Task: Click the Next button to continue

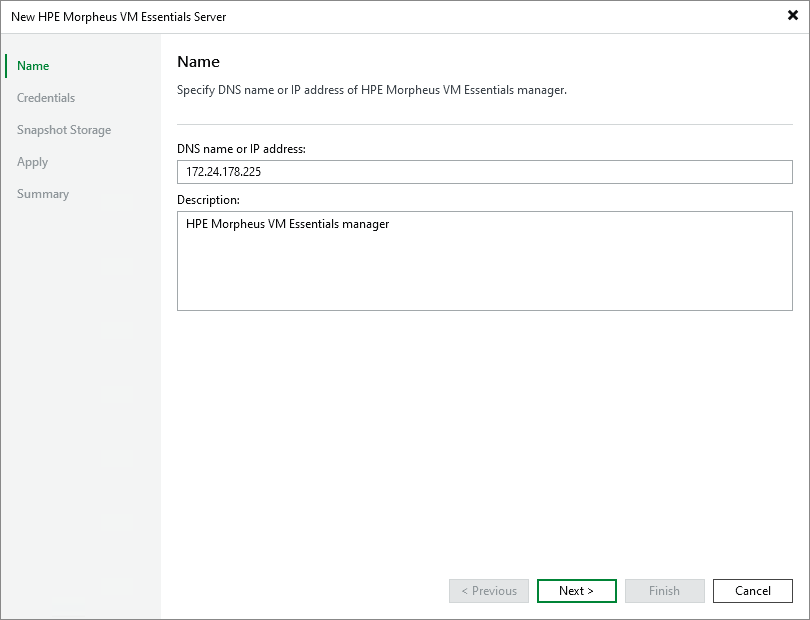Action: click(x=576, y=590)
